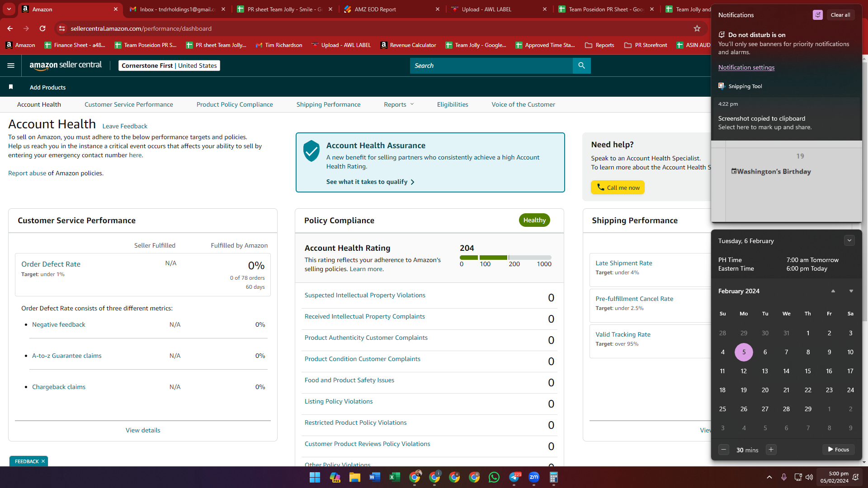The width and height of the screenshot is (868, 488).
Task: Click the bookmark flag icon beside Add Products
Action: point(11,87)
